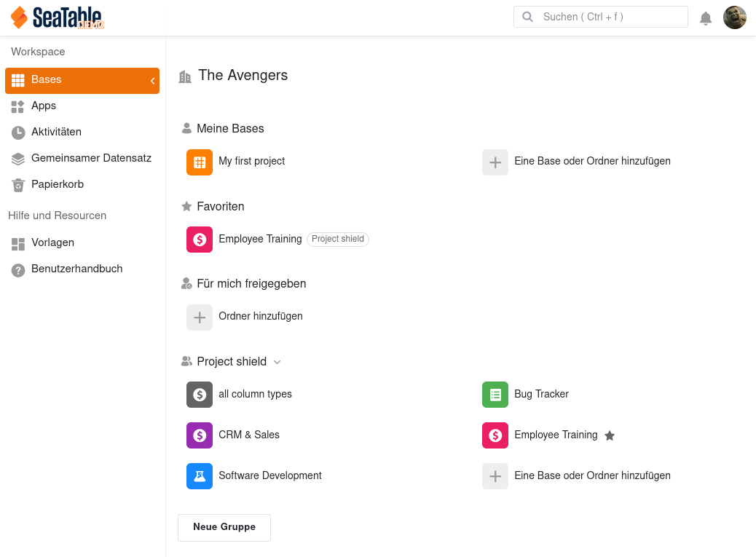The height and width of the screenshot is (557, 756).
Task: Go to Gemeinsamer Datensatz
Action: [91, 159]
